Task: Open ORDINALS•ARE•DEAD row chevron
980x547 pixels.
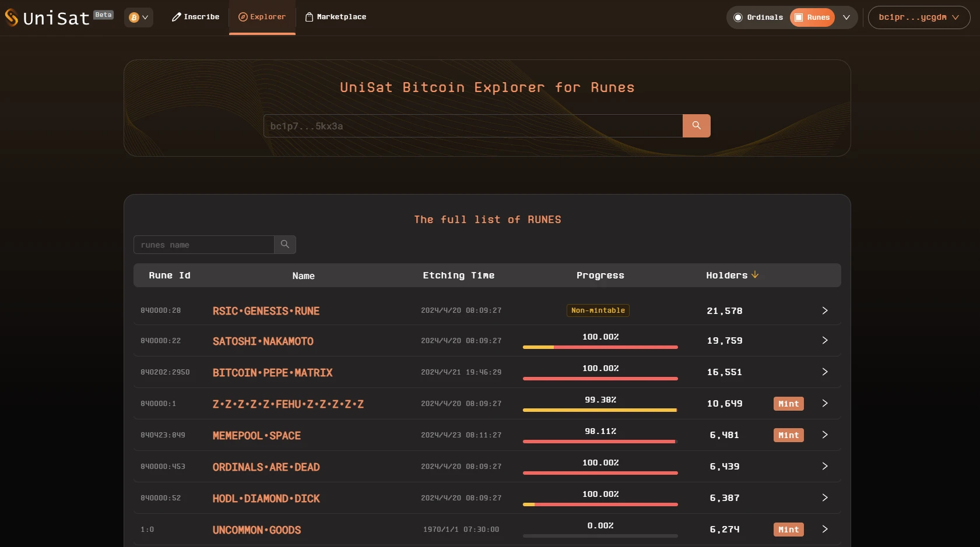Action: (x=824, y=466)
